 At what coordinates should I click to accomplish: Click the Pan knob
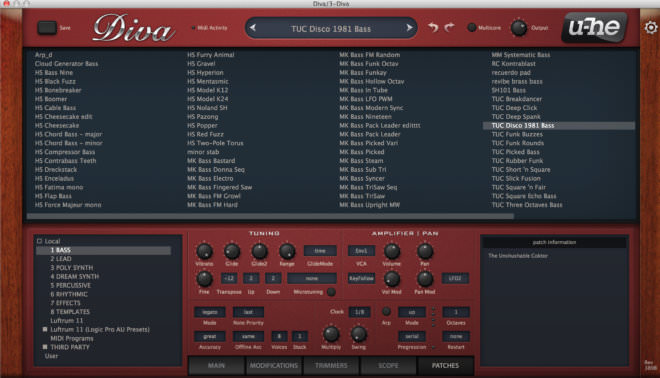point(425,251)
